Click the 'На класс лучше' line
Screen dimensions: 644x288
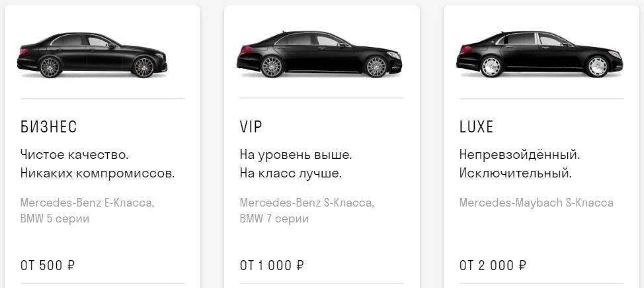tap(291, 173)
